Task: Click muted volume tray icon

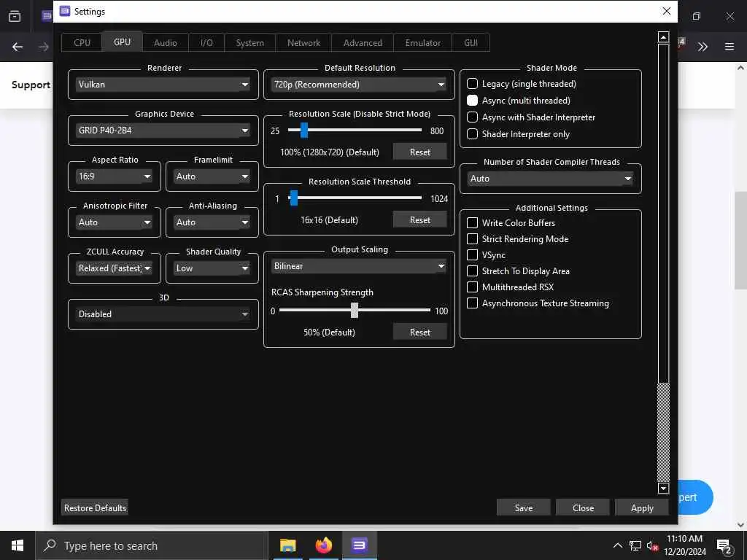Action: click(x=652, y=545)
